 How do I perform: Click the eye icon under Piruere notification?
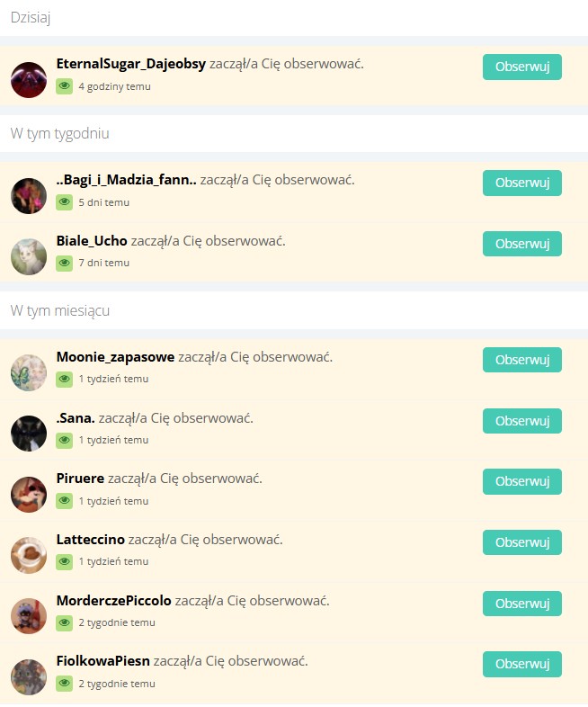click(65, 501)
